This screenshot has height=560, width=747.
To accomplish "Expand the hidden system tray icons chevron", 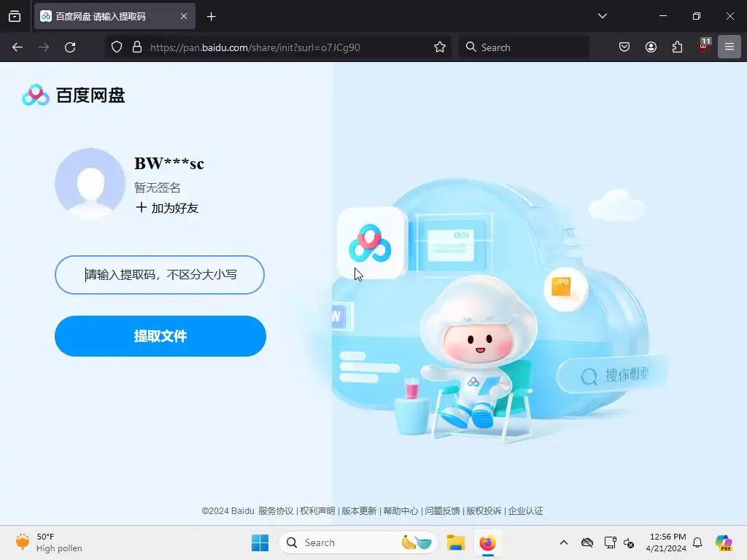I will pyautogui.click(x=564, y=542).
